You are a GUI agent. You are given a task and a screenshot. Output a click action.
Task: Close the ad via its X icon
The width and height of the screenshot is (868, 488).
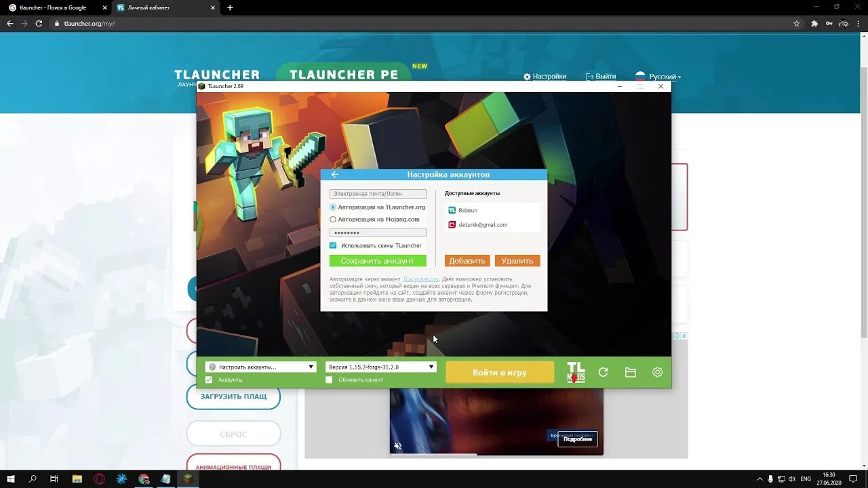click(x=684, y=335)
